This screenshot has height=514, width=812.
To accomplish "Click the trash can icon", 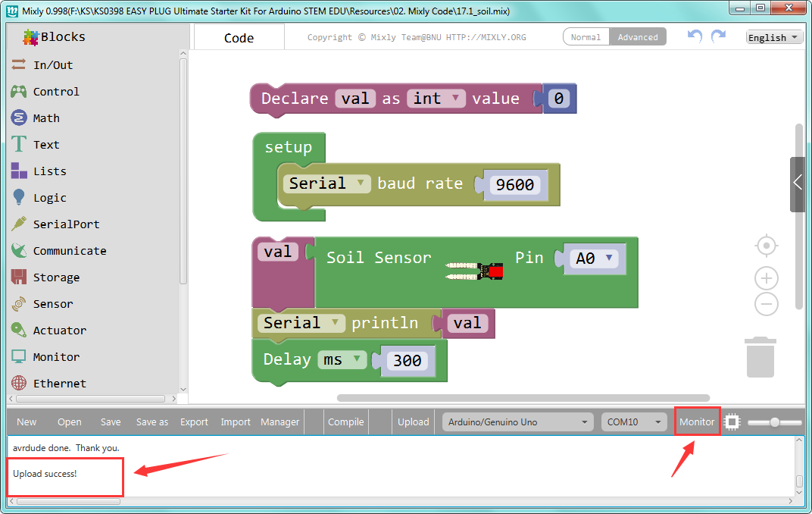I will [760, 357].
